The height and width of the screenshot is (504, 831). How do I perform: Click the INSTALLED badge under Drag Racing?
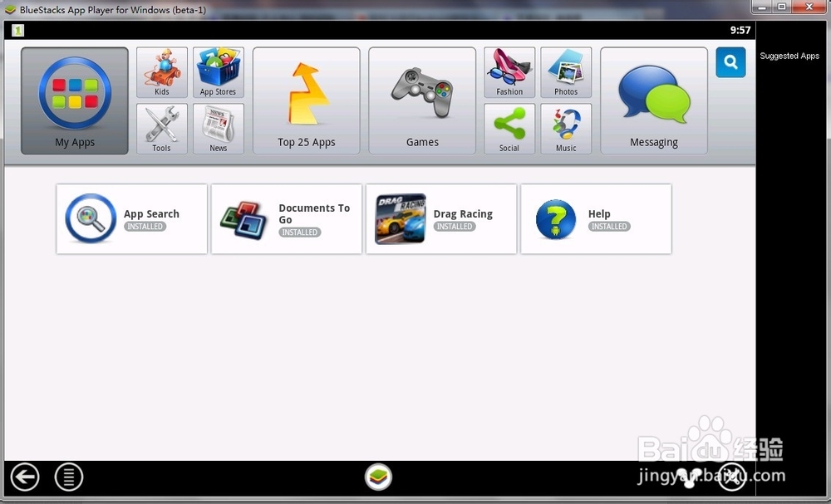pyautogui.click(x=455, y=227)
